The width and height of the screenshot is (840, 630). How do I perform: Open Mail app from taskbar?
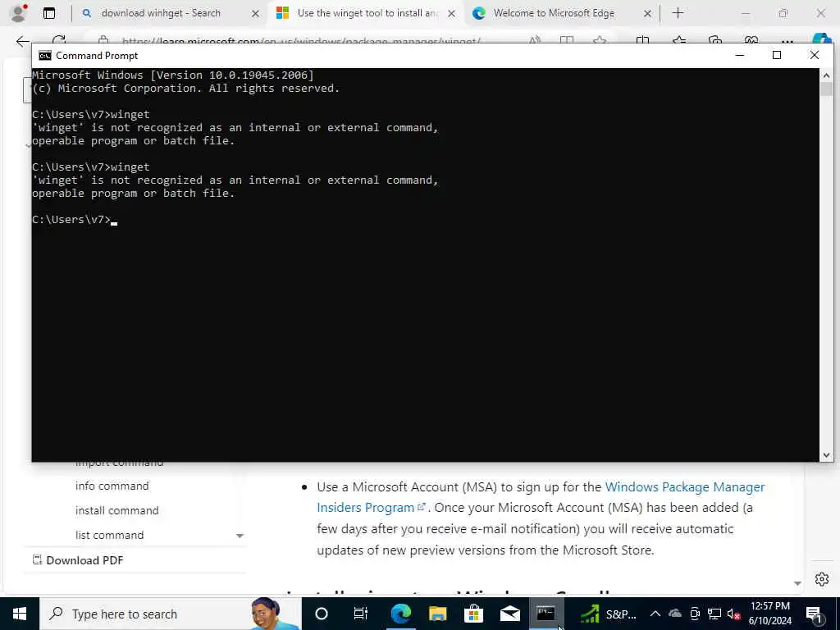pos(510,614)
